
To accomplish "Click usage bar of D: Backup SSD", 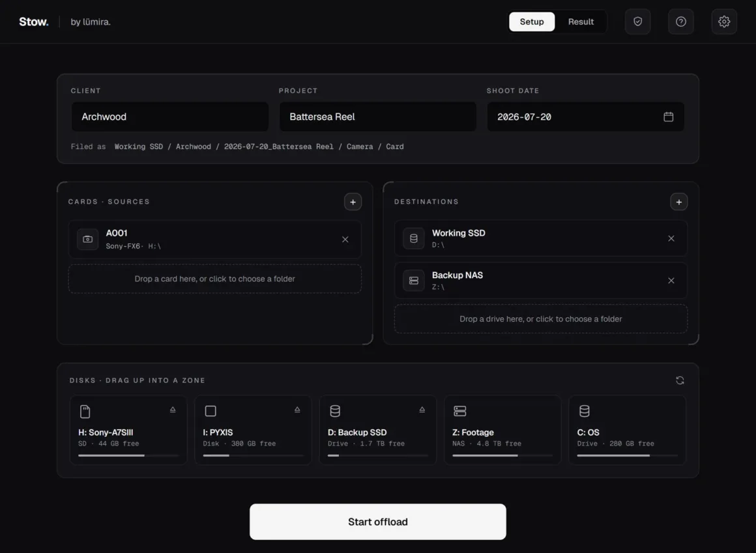I will click(x=378, y=455).
